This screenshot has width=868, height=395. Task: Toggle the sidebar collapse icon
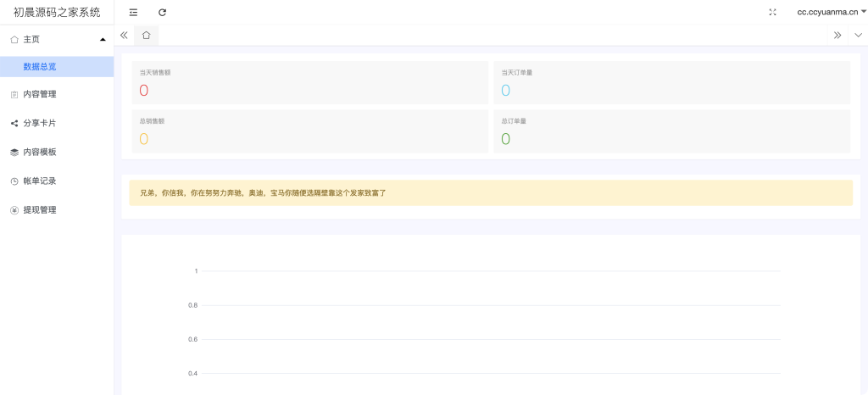pos(133,12)
